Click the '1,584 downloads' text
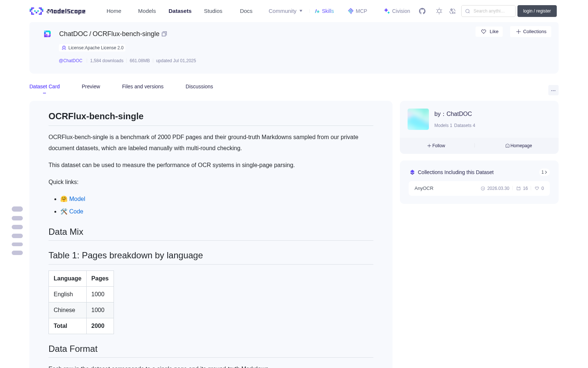Screen dimensions: 588x368 pos(107,61)
